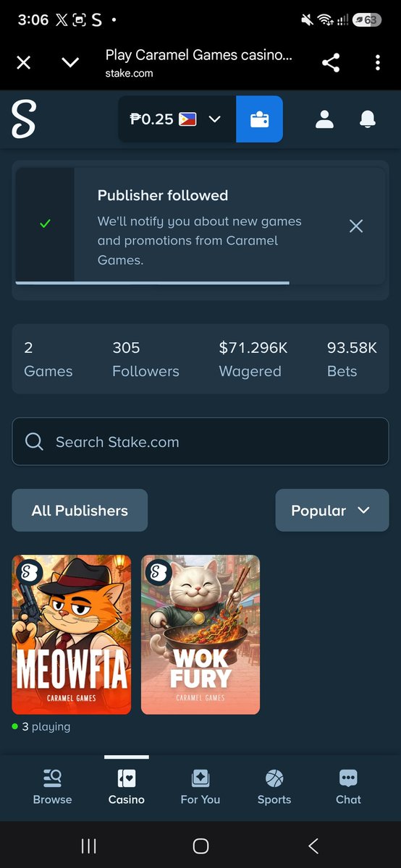Click the All Publishers button

click(80, 511)
